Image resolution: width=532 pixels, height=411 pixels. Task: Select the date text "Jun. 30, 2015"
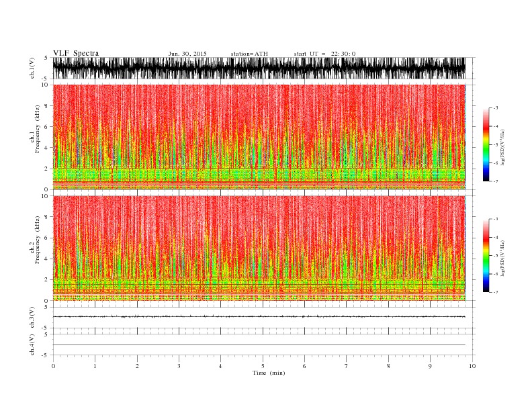187,54
